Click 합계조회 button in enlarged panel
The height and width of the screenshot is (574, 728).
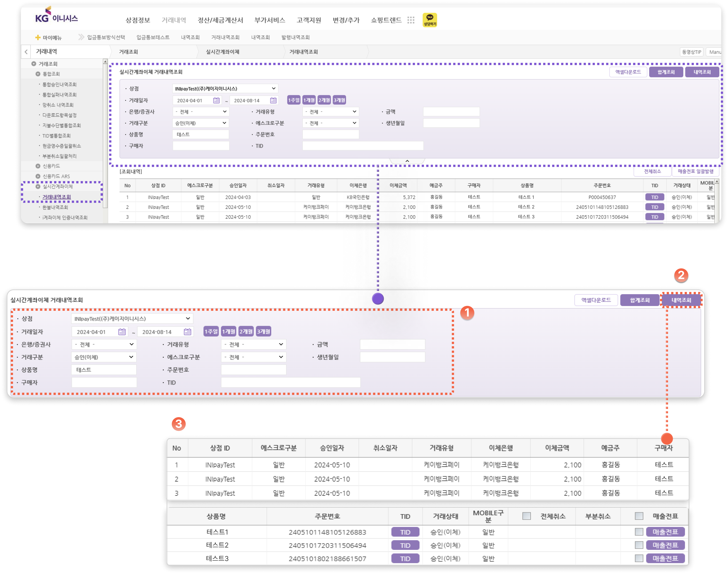pyautogui.click(x=640, y=300)
